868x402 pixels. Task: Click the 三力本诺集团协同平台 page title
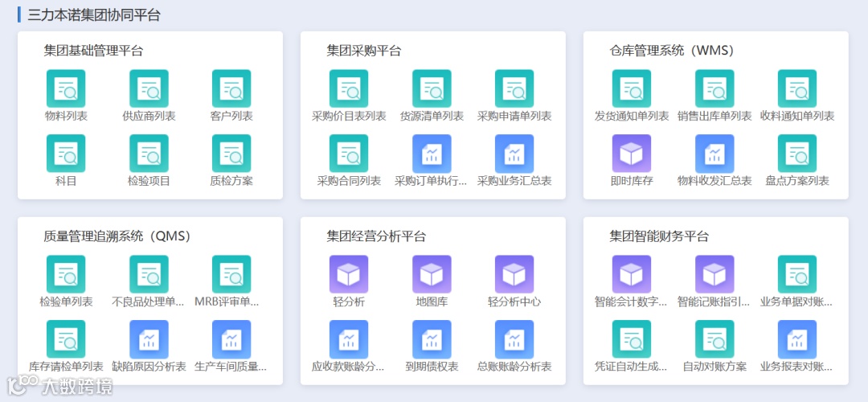94,15
